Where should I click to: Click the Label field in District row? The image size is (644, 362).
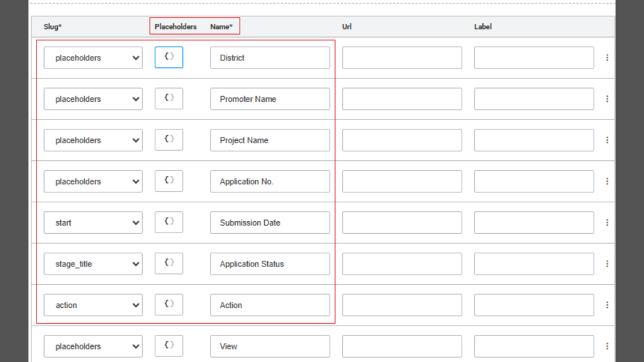click(x=534, y=58)
